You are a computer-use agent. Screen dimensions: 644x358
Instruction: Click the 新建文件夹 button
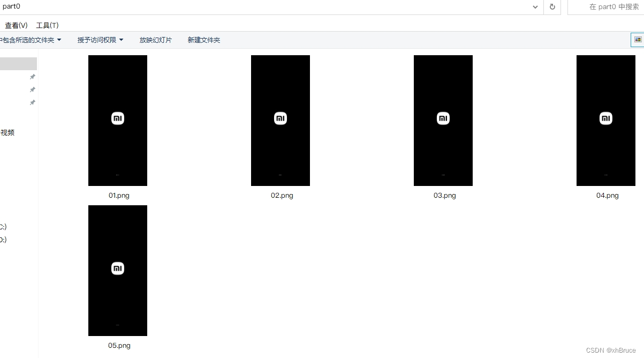204,40
